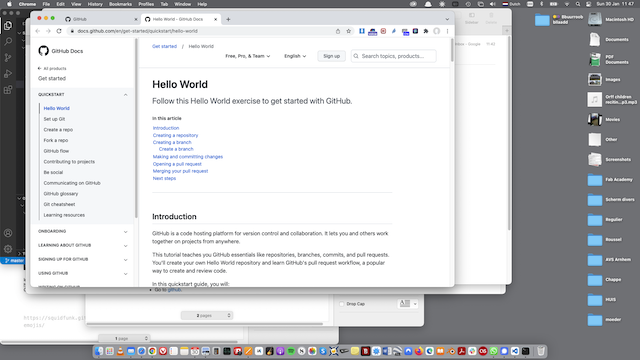Enable the Drop Cap checkbox in Pages
The height and width of the screenshot is (360, 640).
(342, 304)
